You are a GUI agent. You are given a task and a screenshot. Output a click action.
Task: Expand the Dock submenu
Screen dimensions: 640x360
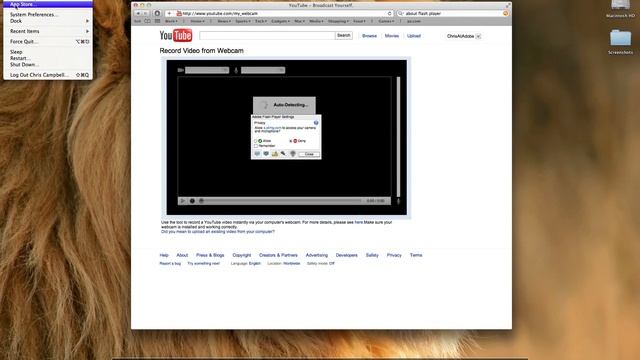[48, 21]
